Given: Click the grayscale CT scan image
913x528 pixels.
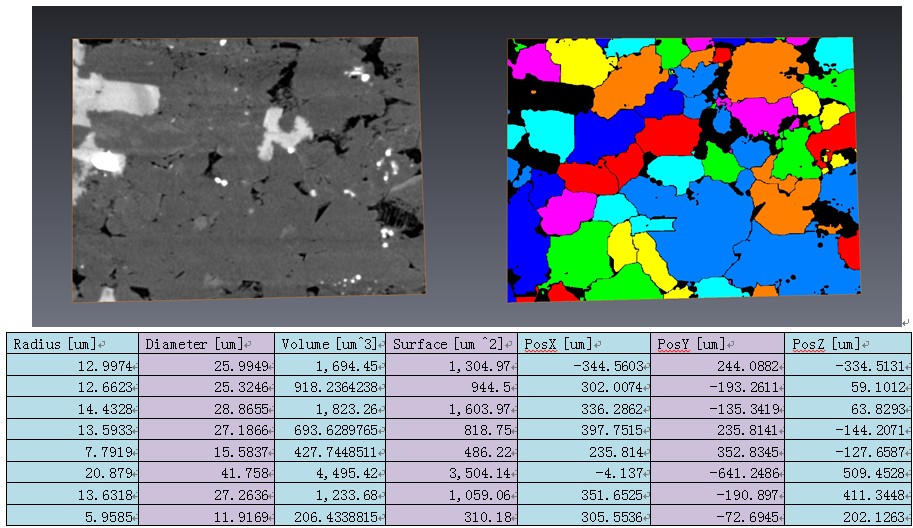Looking at the screenshot, I should click(249, 169).
